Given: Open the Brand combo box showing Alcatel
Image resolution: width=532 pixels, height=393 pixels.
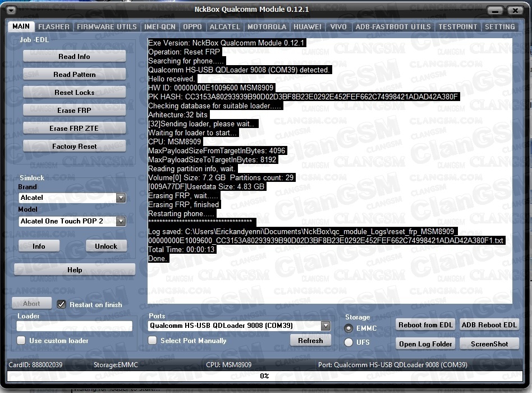Looking at the screenshot, I should click(72, 198).
